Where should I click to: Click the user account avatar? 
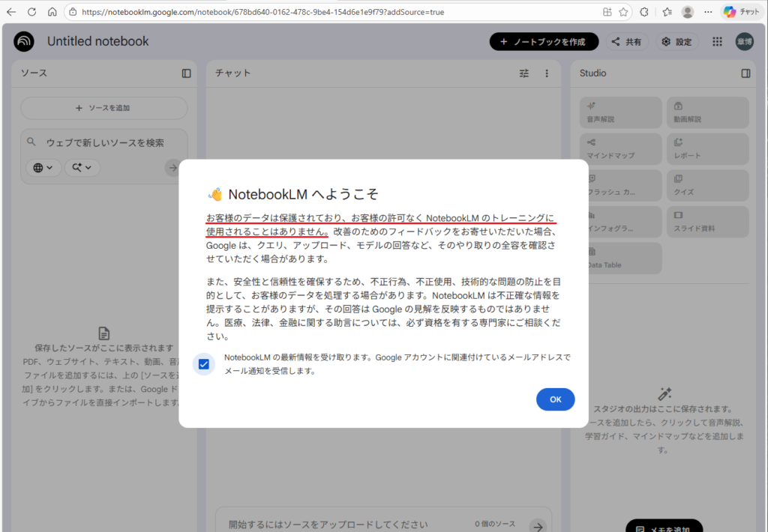point(744,42)
